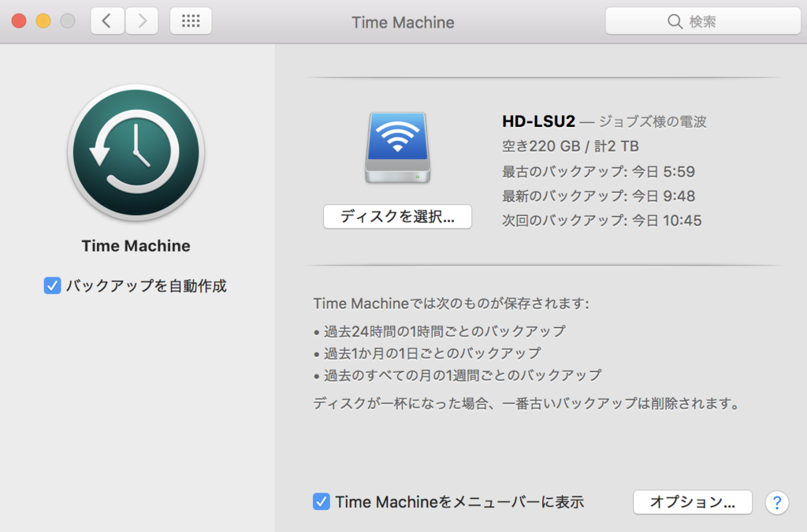Screen dimensions: 807x532
Task: Click 次回のバックアップ: 今日 10:45 line
Action: point(601,221)
